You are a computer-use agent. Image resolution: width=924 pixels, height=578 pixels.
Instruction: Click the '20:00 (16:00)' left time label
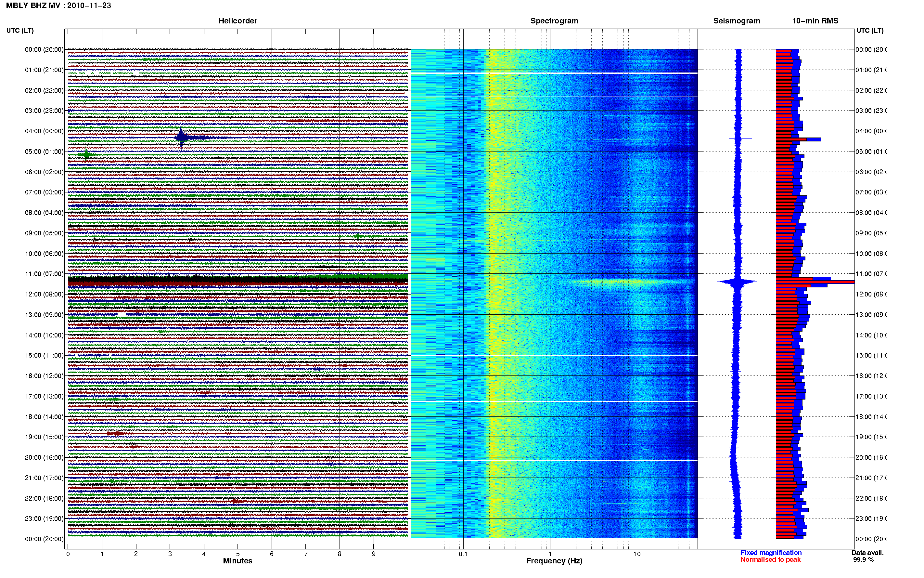(x=44, y=457)
